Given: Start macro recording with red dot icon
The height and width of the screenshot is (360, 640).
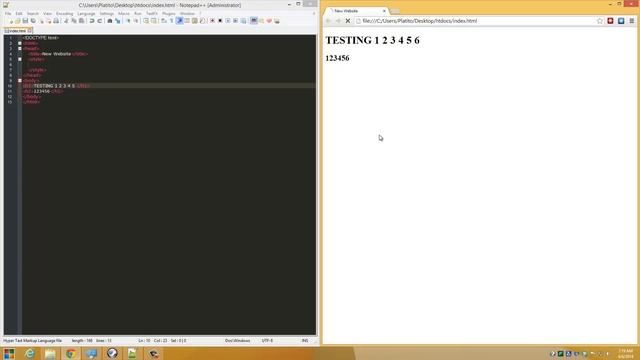Looking at the screenshot, I should point(212,21).
